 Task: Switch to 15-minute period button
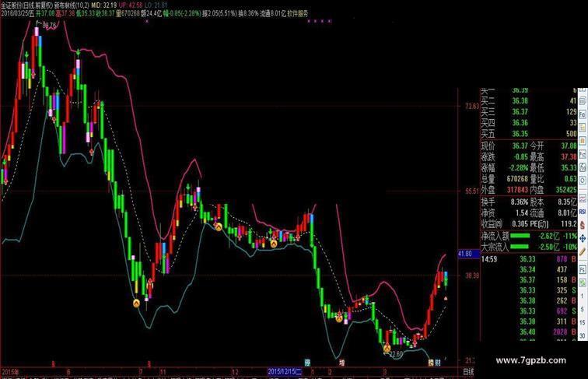(x=583, y=322)
